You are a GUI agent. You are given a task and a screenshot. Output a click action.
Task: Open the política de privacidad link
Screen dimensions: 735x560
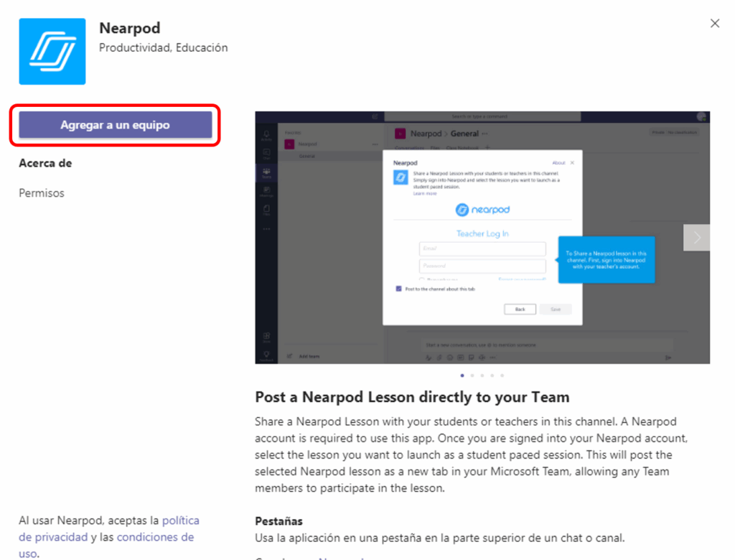pyautogui.click(x=109, y=528)
